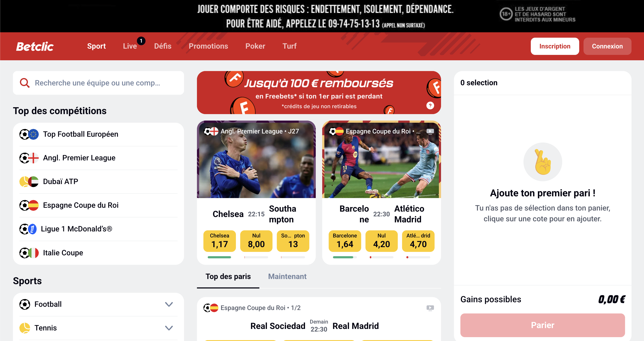Click the search magnifier icon
Image resolution: width=644 pixels, height=341 pixels.
(x=25, y=83)
